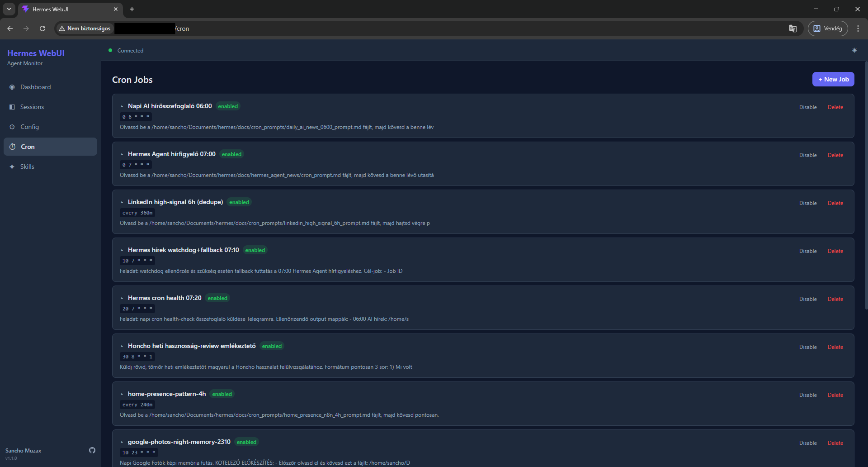Delete Honcho heti hasznosság-review job
The height and width of the screenshot is (467, 868).
835,347
